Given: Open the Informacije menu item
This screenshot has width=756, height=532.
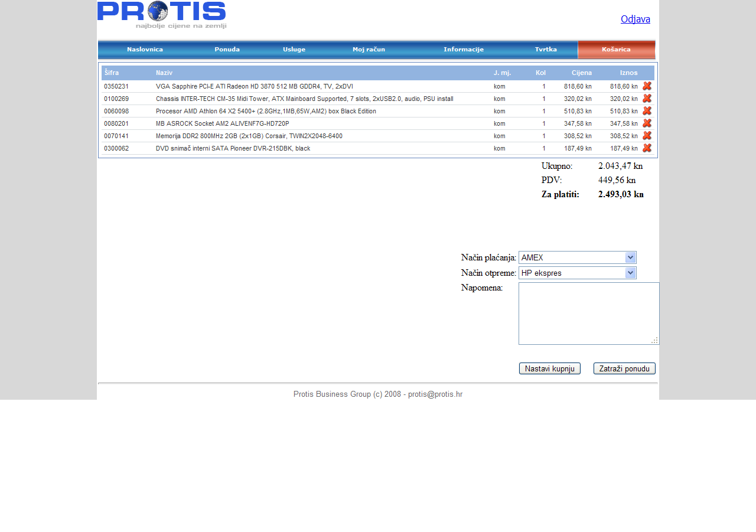Looking at the screenshot, I should (x=464, y=50).
